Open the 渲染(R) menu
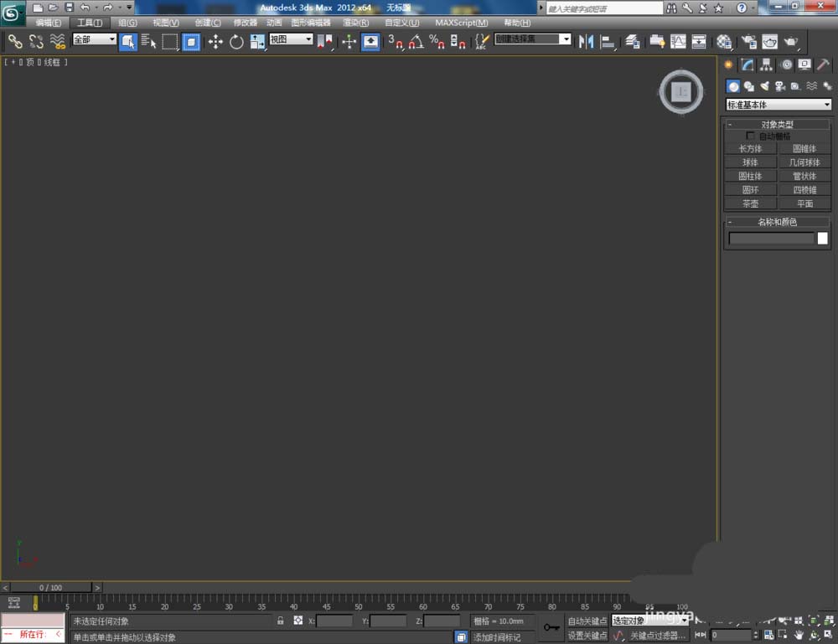Viewport: 838px width, 644px height. tap(355, 23)
